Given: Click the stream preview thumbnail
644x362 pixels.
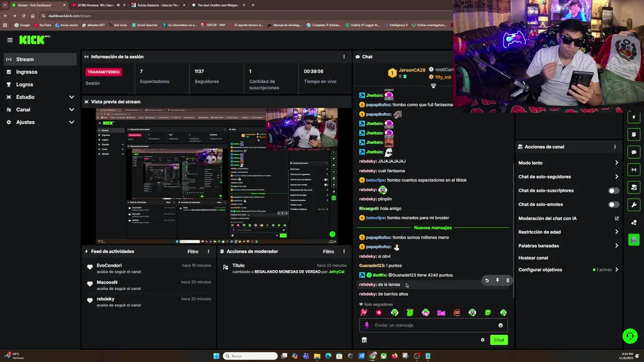Looking at the screenshot, I should [x=217, y=176].
